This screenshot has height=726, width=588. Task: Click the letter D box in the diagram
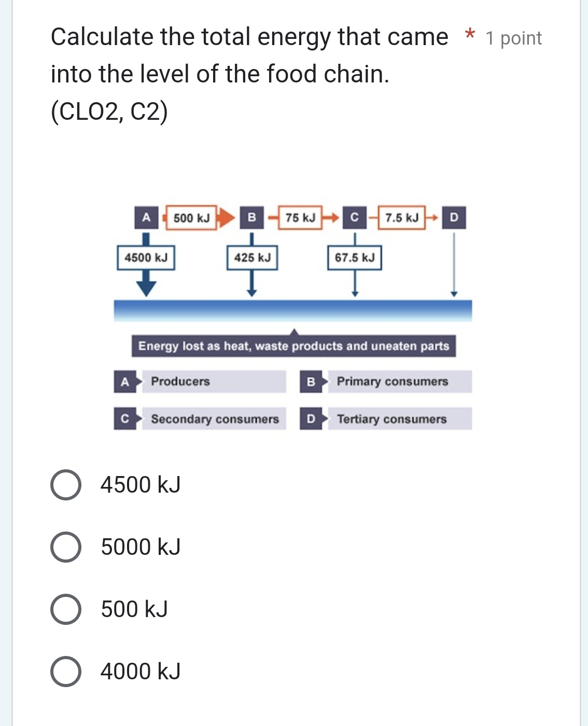[454, 218]
